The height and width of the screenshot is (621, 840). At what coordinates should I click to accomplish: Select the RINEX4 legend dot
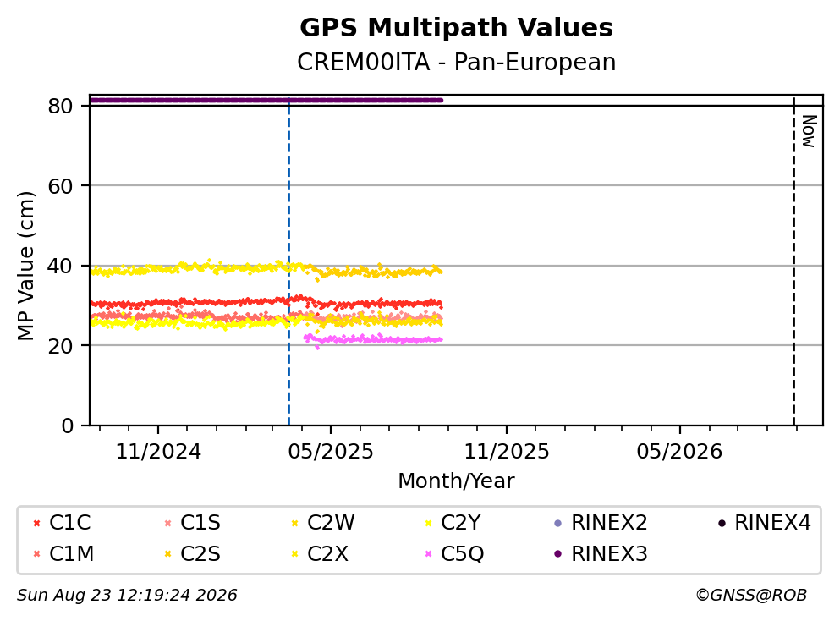(x=722, y=523)
